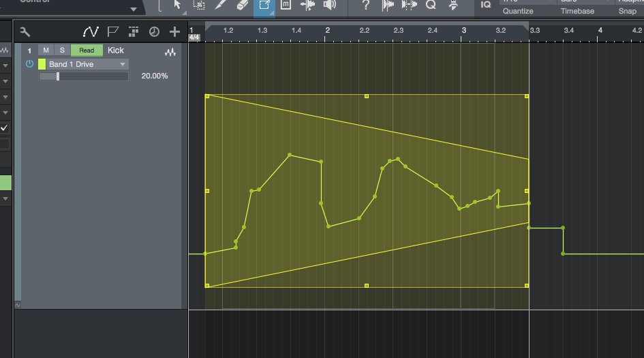
Task: Open the question mark help icon
Action: [x=366, y=5]
